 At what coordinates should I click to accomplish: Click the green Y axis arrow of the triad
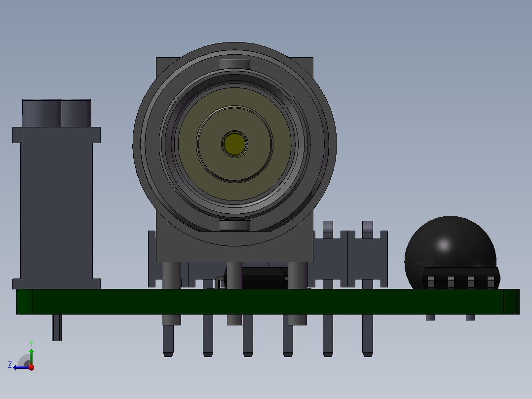click(x=31, y=356)
